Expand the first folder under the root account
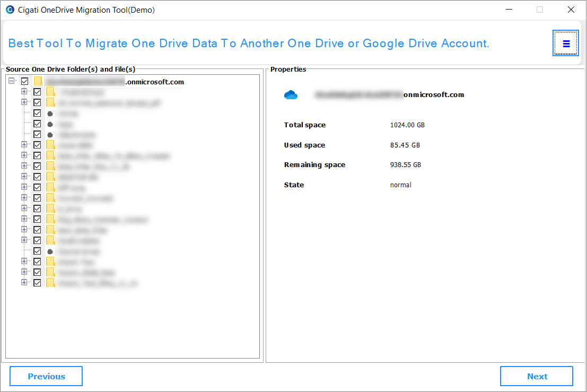The width and height of the screenshot is (587, 392). pyautogui.click(x=24, y=92)
